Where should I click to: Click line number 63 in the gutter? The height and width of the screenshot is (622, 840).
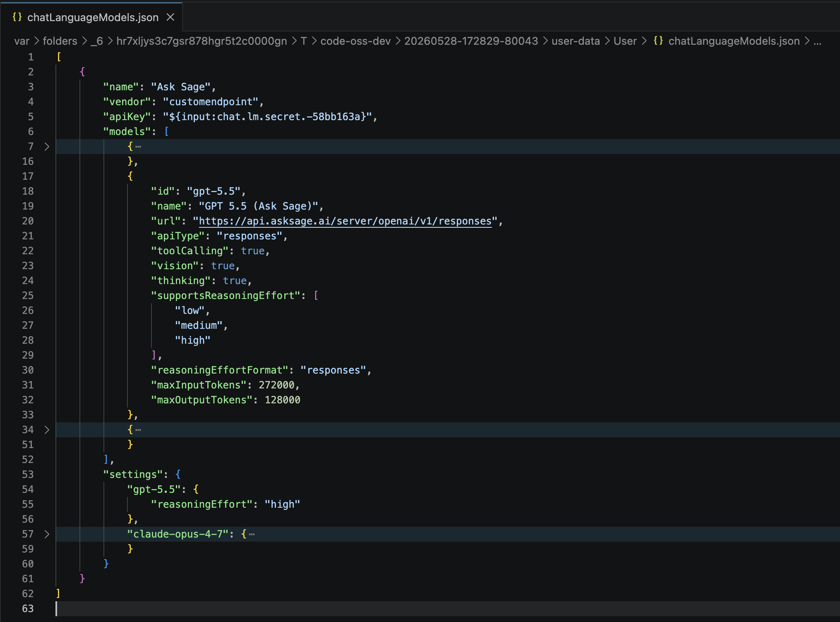(x=28, y=609)
